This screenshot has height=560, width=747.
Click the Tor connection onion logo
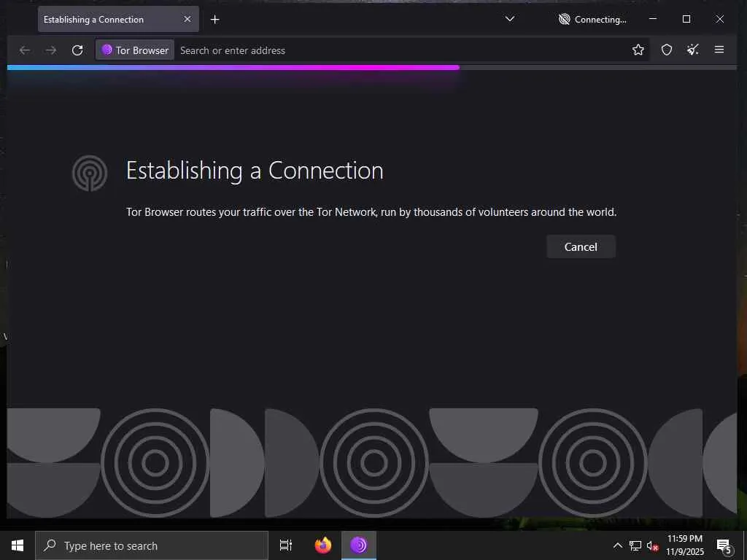(x=90, y=173)
